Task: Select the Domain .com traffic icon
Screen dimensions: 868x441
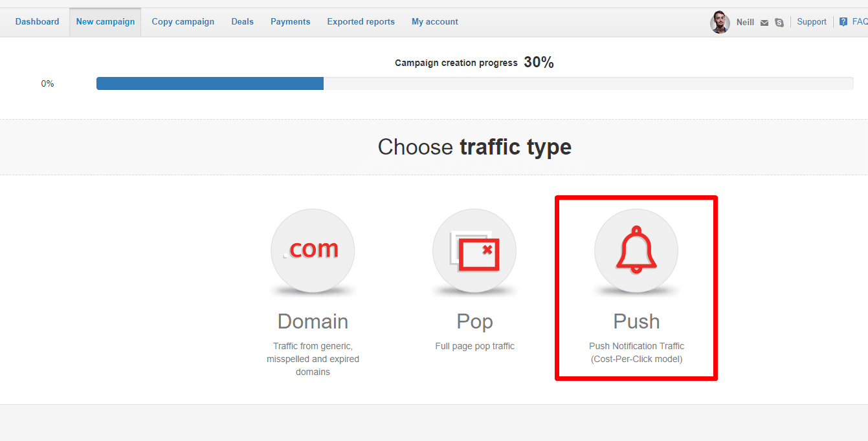Action: coord(313,250)
